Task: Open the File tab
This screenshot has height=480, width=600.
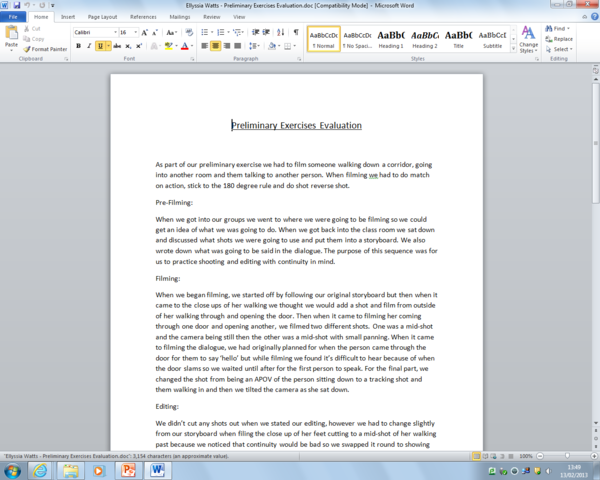Action: click(13, 17)
